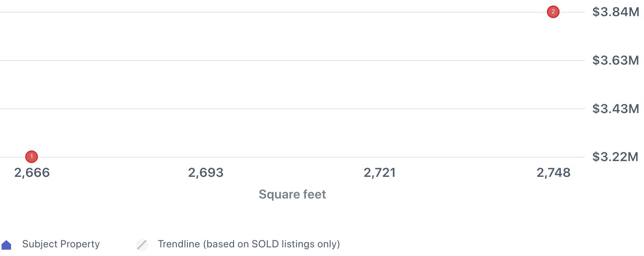Screen dimensions: 644x256
Task: Click the red data point numbered 1
Action: [32, 157]
